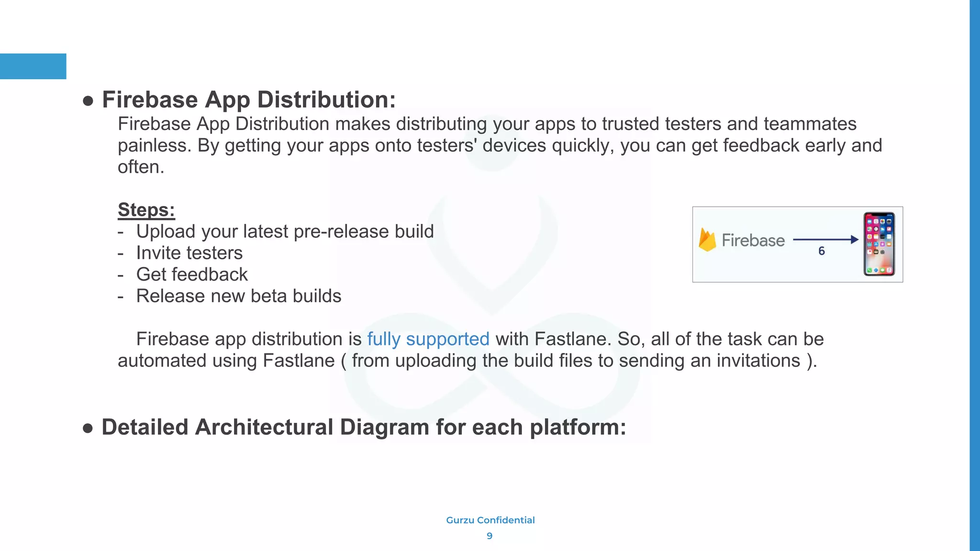Select the 'Firebase App Distribution:' heading
980x551 pixels.
249,99
